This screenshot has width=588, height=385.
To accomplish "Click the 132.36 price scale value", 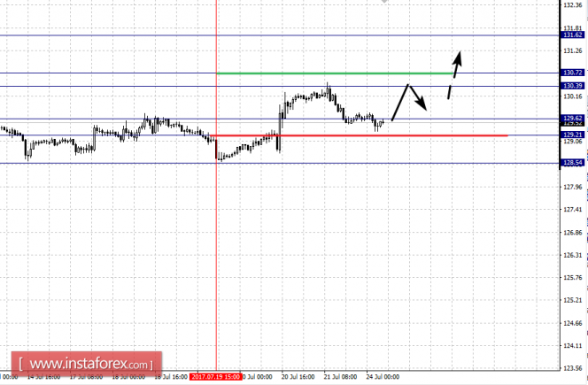I will (573, 5).
